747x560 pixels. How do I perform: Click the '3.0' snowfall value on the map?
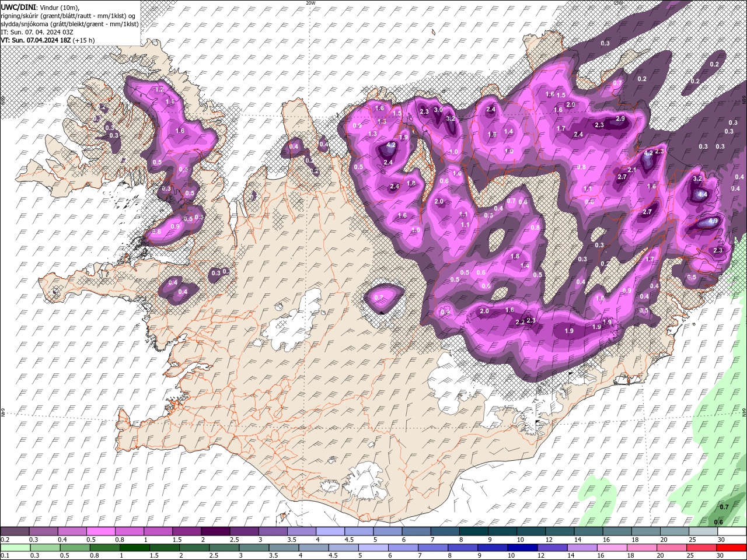click(x=438, y=110)
